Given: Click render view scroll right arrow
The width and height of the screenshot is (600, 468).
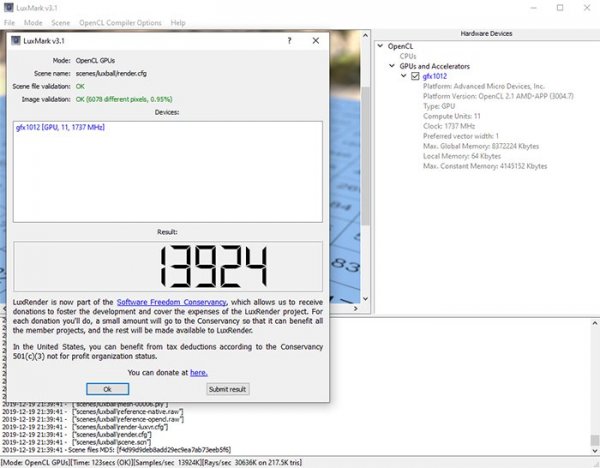Looking at the screenshot, I should (355, 308).
